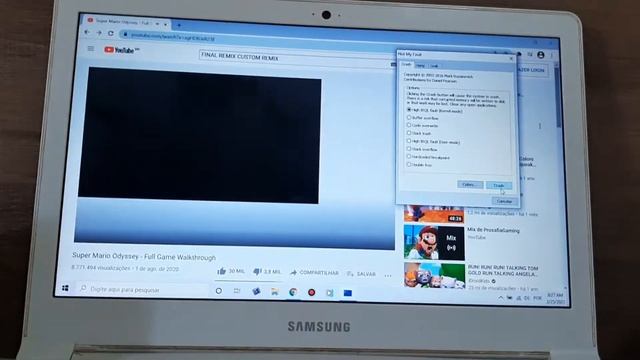Like the video with thumbs up
Image resolution: width=640 pixels, height=360 pixels.
tap(222, 271)
